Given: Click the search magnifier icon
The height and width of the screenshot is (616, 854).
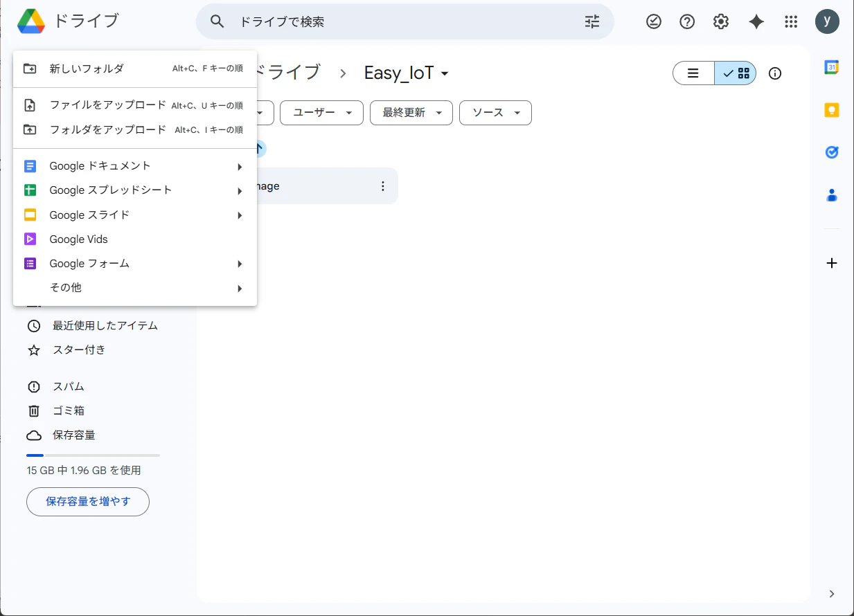Looking at the screenshot, I should click(x=217, y=21).
